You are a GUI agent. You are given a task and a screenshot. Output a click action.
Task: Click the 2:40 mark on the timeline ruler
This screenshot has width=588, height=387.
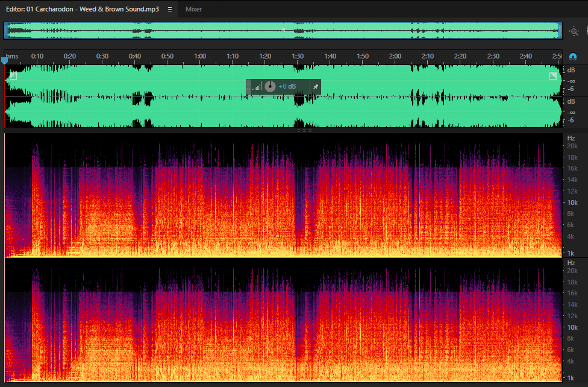pyautogui.click(x=526, y=56)
